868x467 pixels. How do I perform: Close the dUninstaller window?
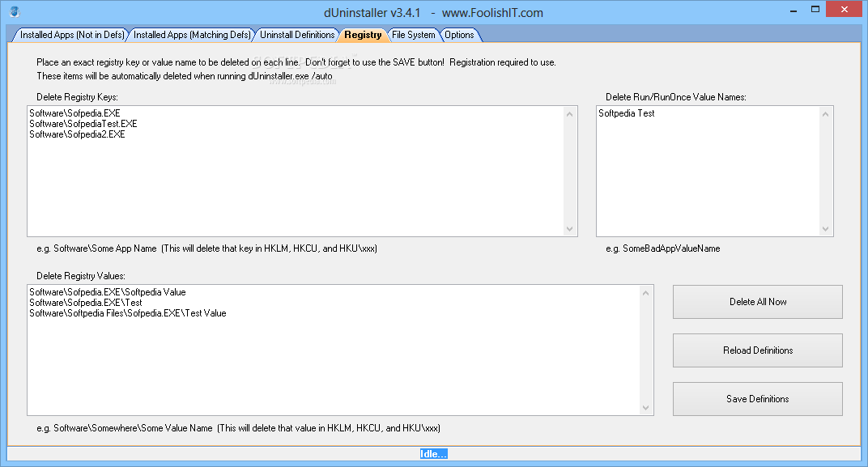pos(845,10)
